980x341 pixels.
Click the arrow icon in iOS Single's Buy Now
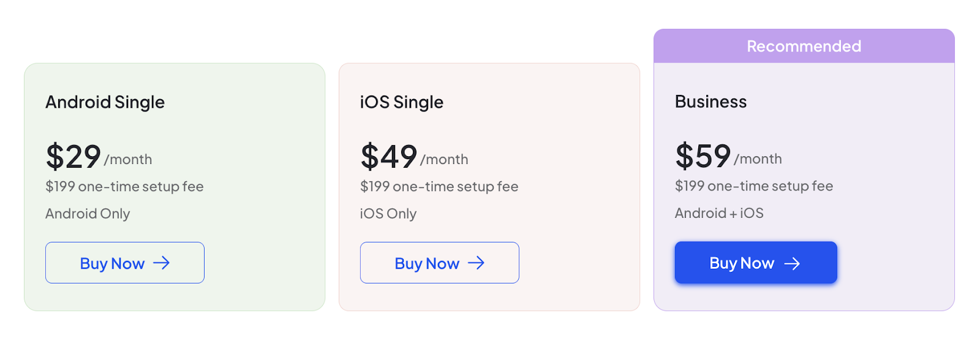pyautogui.click(x=477, y=263)
